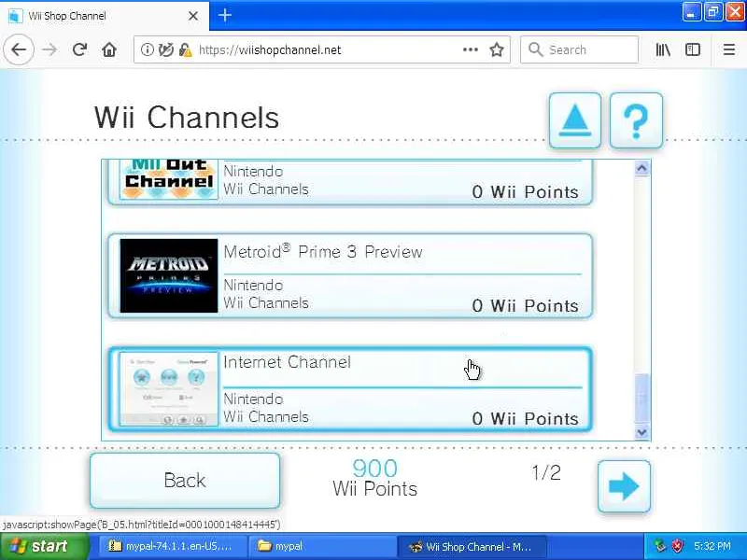Open the Windows Start menu
Viewport: 747px width, 560px height.
pyautogui.click(x=44, y=546)
